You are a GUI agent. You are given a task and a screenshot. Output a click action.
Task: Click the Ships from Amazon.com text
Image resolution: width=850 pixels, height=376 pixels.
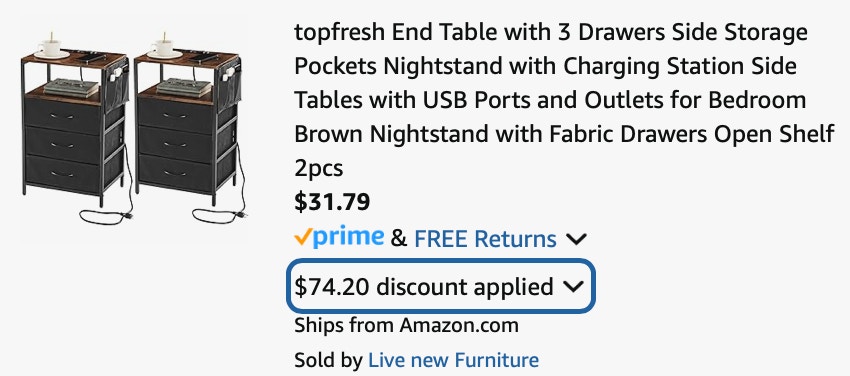point(406,326)
